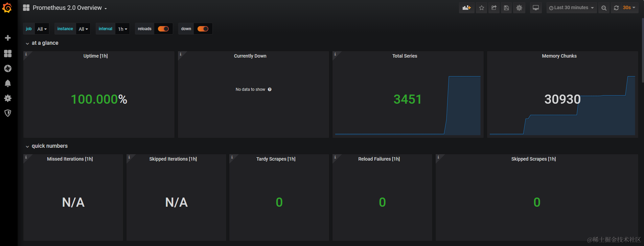Open the Server Admin shield icon
The image size is (644, 246).
[8, 113]
